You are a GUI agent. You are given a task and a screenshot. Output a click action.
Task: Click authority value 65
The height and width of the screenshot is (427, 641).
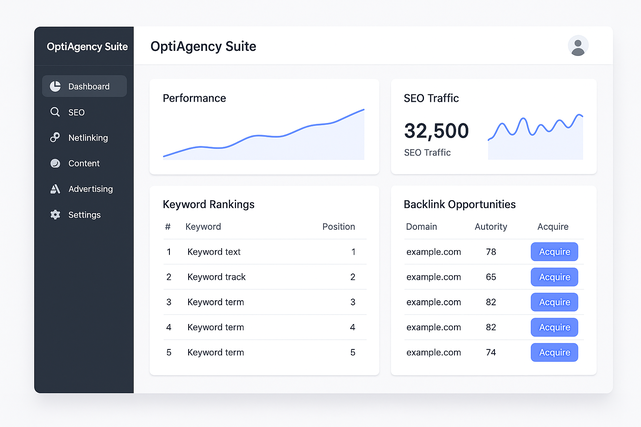coord(491,277)
